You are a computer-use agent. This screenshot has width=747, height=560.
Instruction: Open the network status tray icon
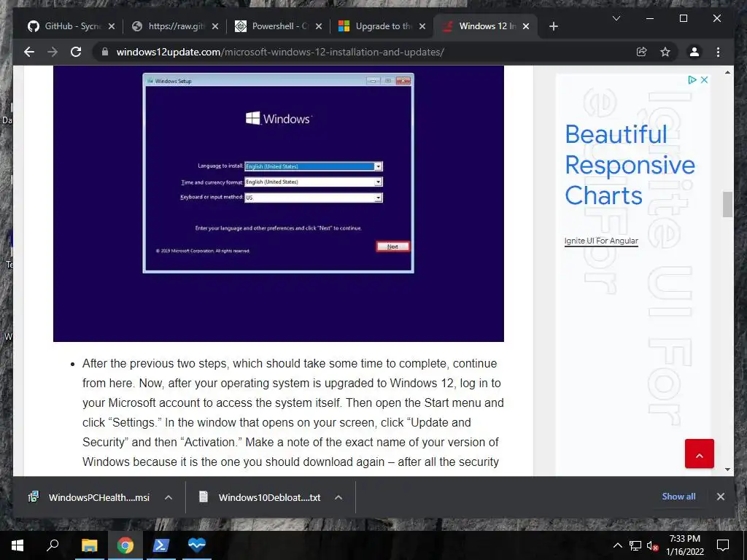tap(635, 545)
